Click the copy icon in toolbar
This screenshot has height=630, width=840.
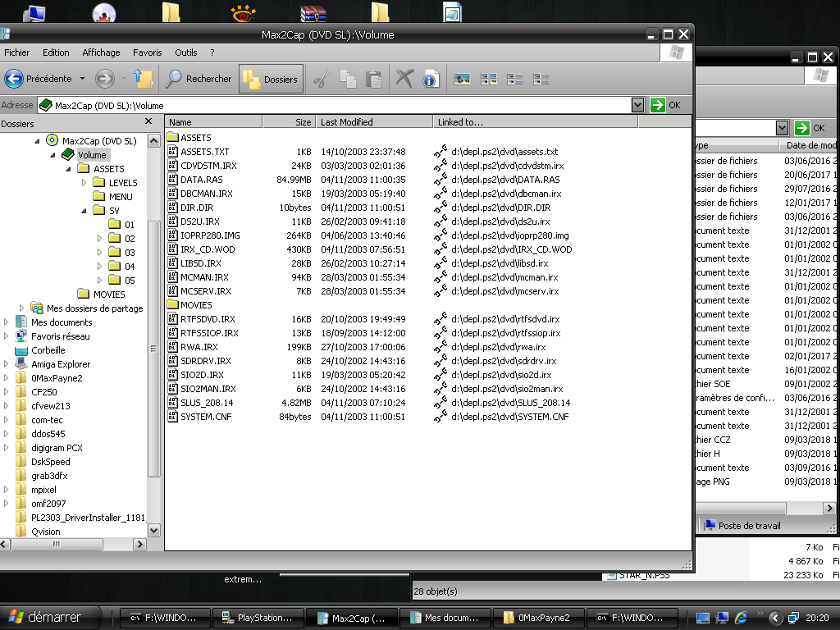click(348, 79)
